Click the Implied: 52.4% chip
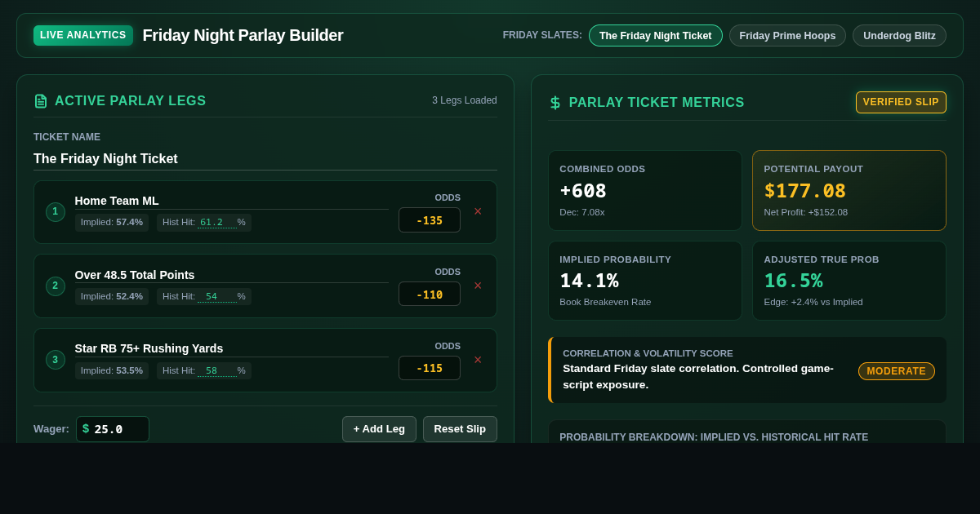The image size is (980, 514). (112, 296)
